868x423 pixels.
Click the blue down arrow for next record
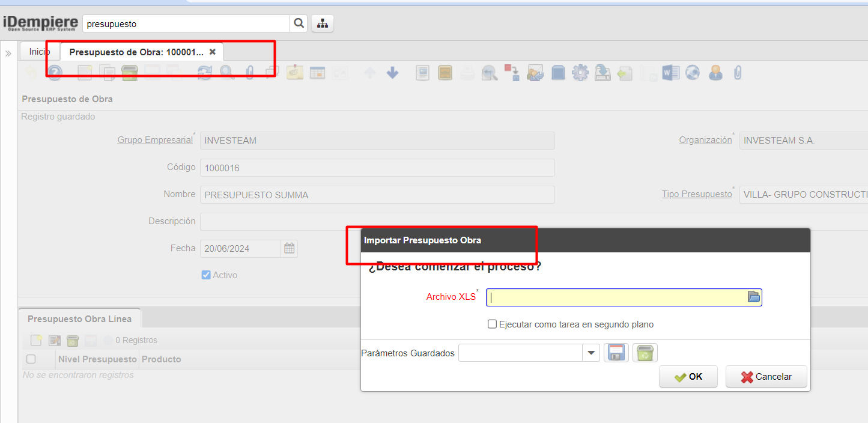[392, 73]
